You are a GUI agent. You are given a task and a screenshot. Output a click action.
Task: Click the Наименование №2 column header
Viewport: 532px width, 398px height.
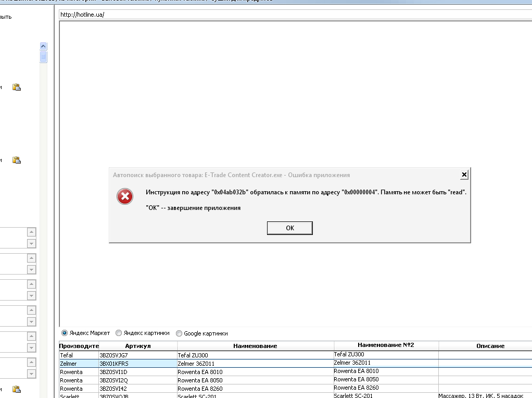[386, 345]
